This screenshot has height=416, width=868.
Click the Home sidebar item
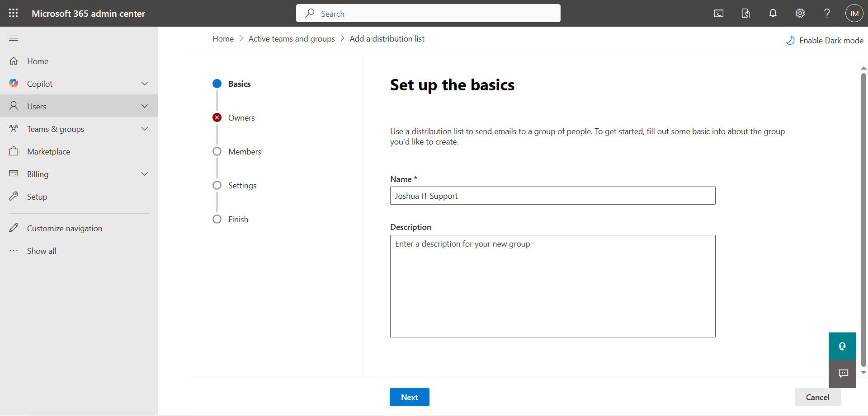point(79,61)
